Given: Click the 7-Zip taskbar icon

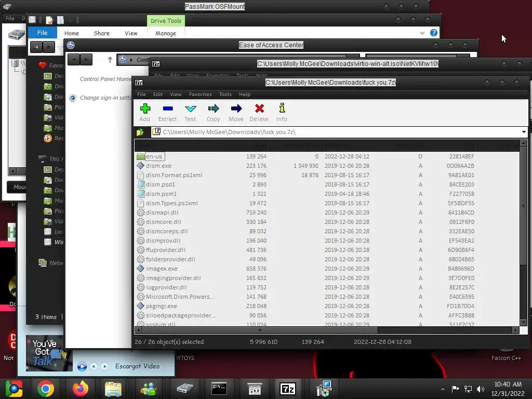Looking at the screenshot, I should point(287,389).
